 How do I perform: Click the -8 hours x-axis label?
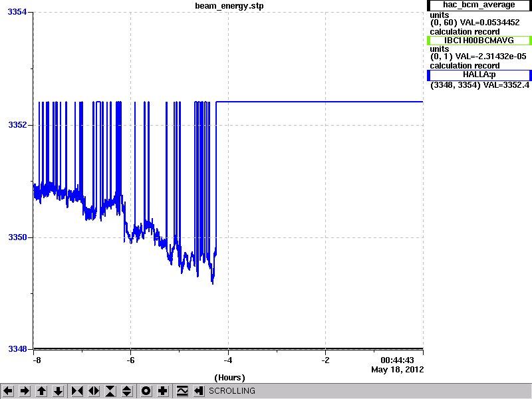(37, 360)
